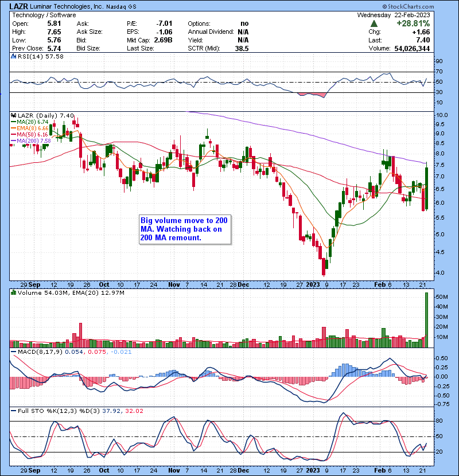Image resolution: width=459 pixels, height=476 pixels.
Task: Click the P/E value -7.01
Action: (164, 24)
